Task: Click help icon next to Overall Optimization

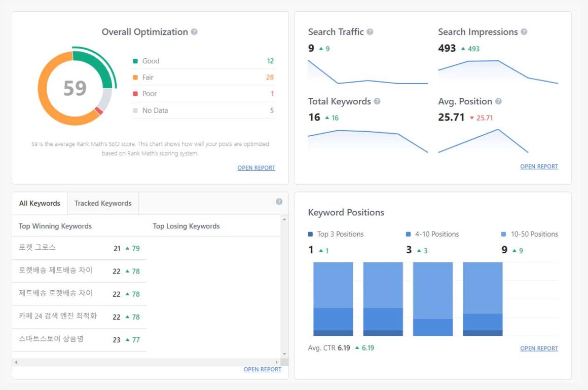Action: (x=194, y=32)
